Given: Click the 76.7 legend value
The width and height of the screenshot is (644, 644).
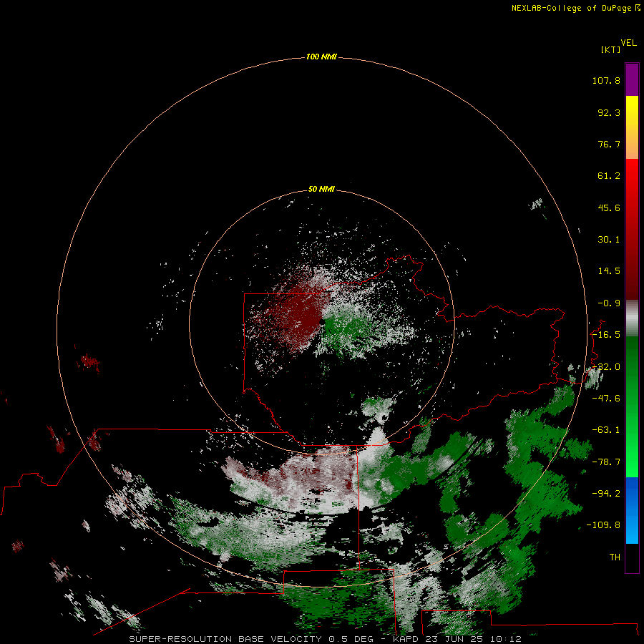Looking at the screenshot, I should click(609, 144).
